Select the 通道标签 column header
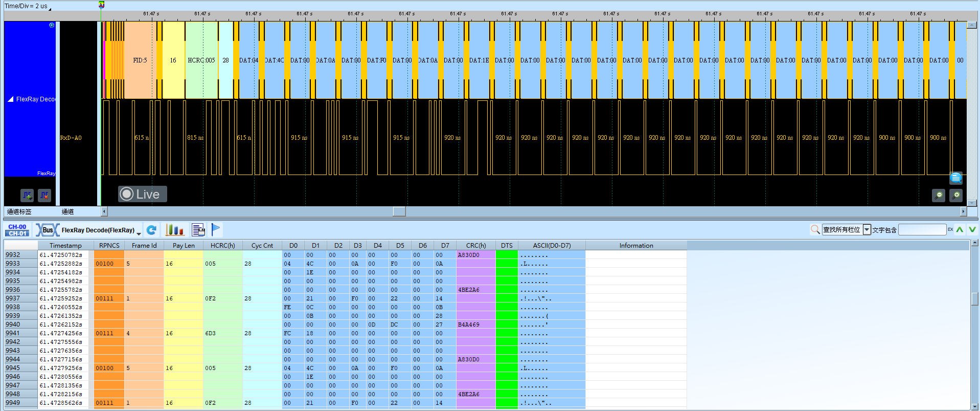 point(19,211)
